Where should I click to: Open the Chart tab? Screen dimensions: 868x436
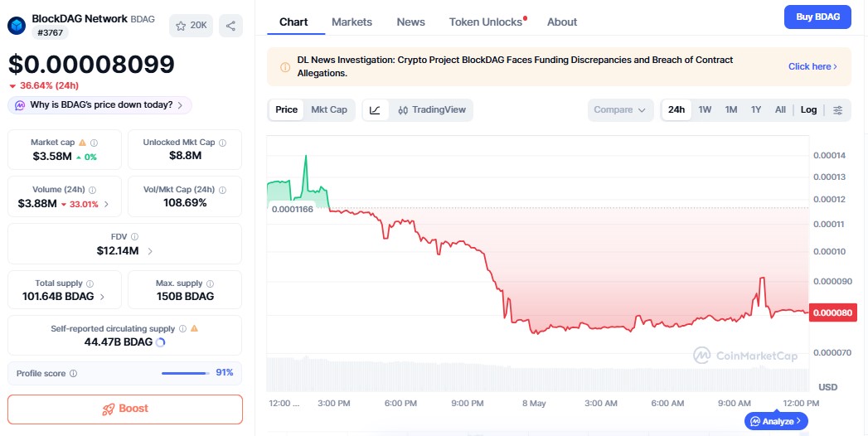click(x=293, y=22)
